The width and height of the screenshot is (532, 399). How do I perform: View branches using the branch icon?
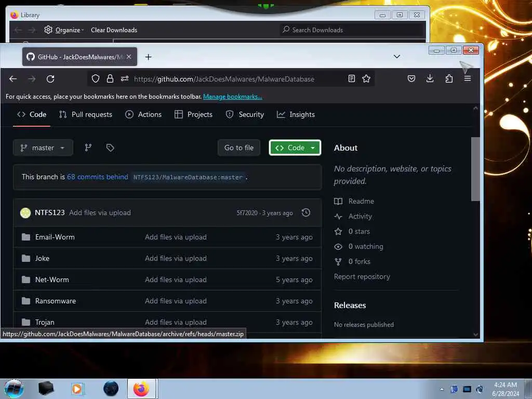pyautogui.click(x=88, y=148)
